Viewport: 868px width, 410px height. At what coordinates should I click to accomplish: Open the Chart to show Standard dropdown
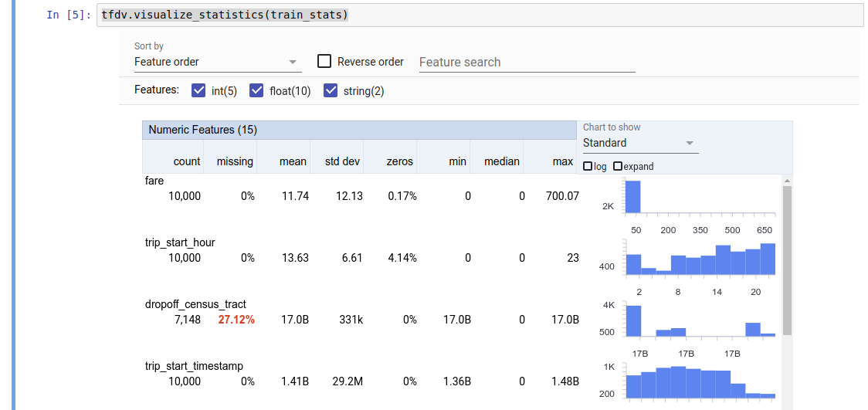pos(639,143)
